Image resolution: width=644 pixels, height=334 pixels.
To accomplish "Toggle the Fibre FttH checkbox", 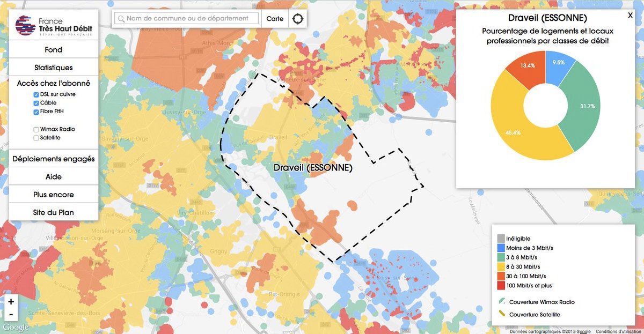I will click(36, 112).
